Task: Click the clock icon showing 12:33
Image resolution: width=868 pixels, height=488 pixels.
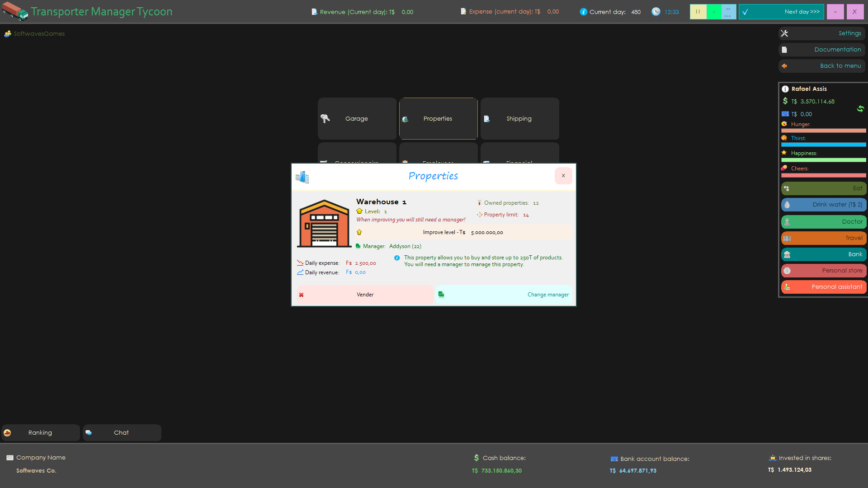Action: 656,12
